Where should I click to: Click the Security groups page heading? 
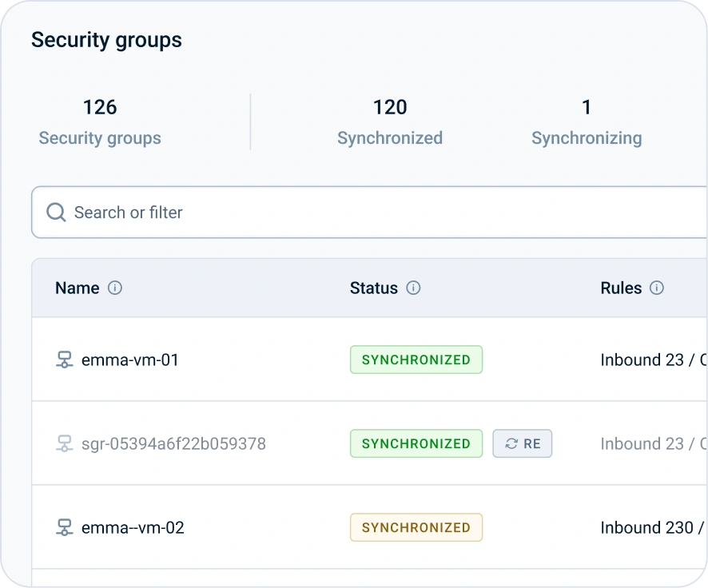[x=106, y=40]
